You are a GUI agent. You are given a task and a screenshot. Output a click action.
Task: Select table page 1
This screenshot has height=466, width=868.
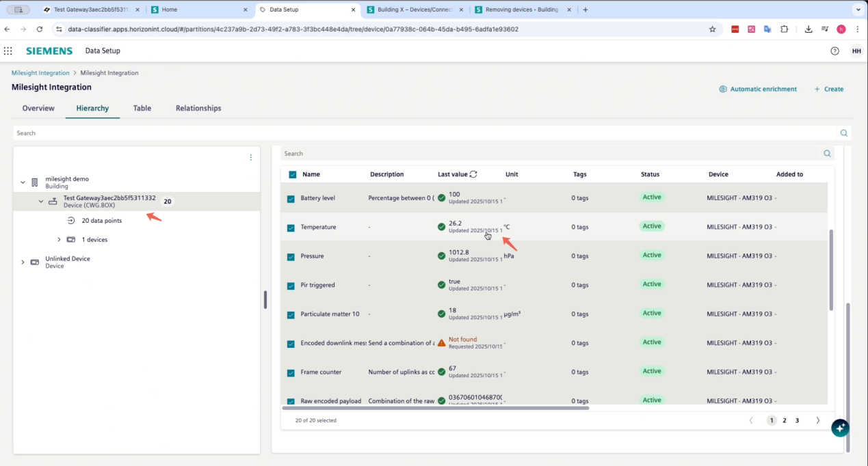772,420
